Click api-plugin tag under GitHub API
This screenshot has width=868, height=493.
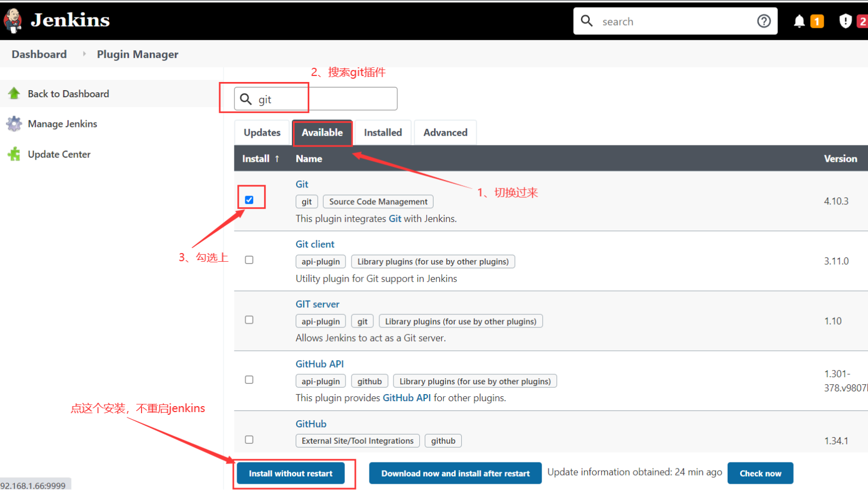pyautogui.click(x=321, y=382)
